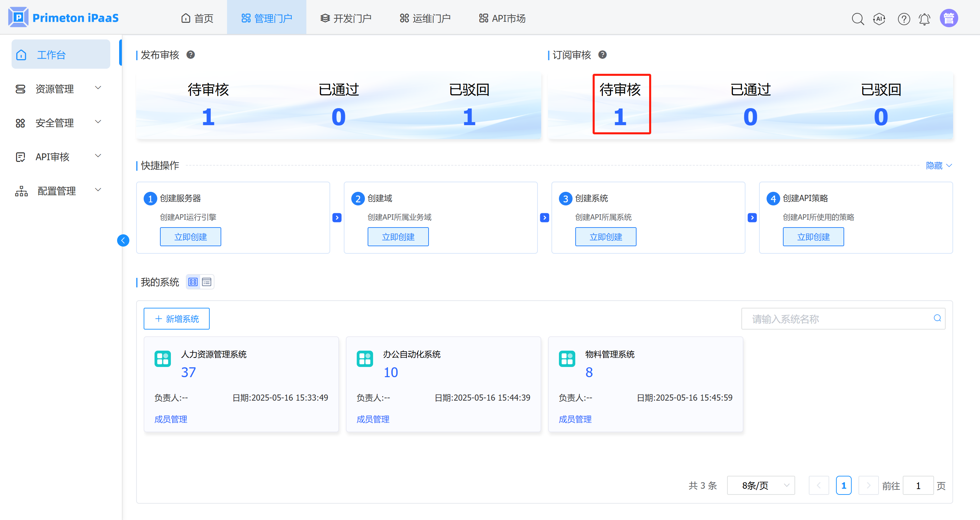Open the API市场 tab
980x520 pixels.
(x=502, y=18)
